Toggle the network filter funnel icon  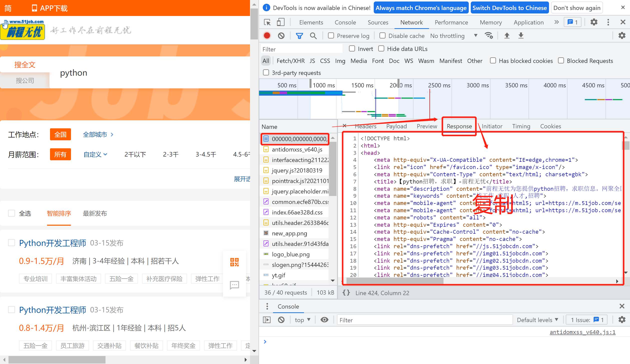[x=299, y=36]
